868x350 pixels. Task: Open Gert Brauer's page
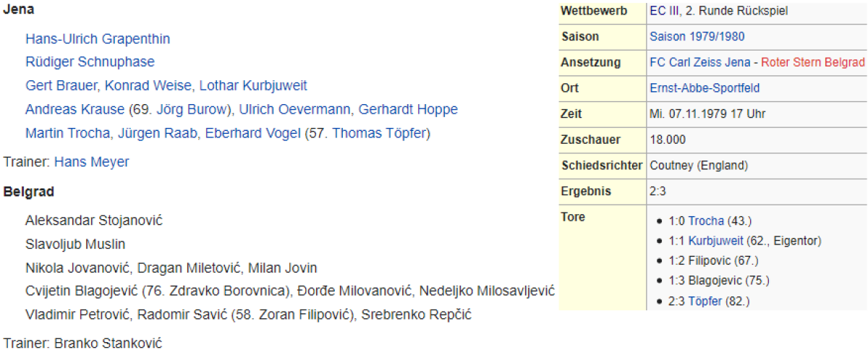coord(61,86)
